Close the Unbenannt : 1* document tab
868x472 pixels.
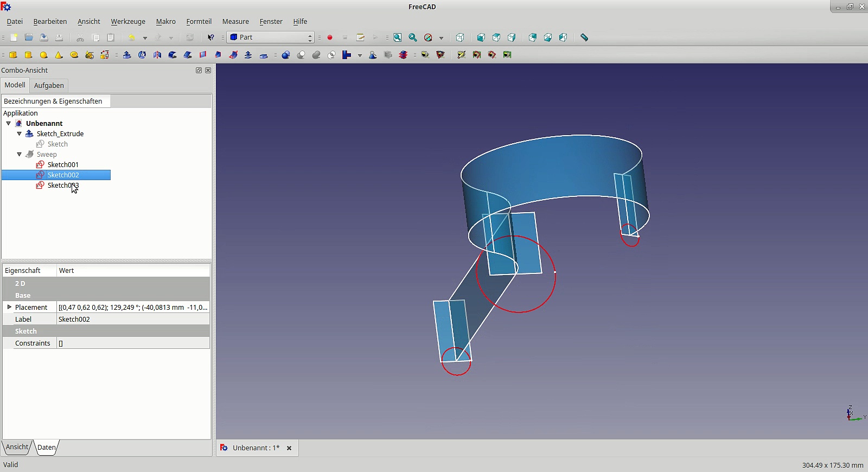(x=289, y=448)
